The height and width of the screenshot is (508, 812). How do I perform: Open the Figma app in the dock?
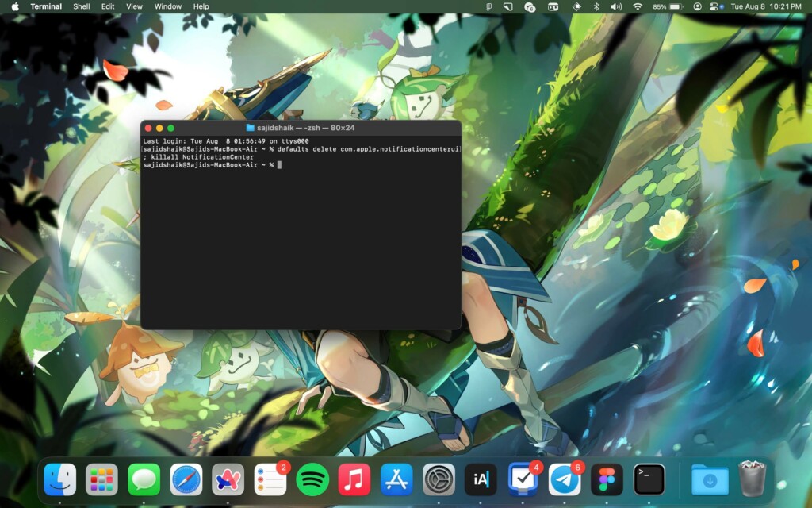(x=607, y=479)
